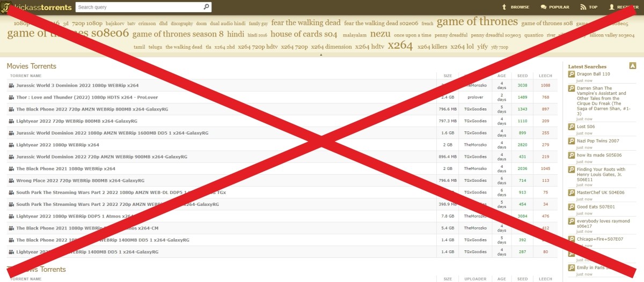Open the 'nezu' tag
644x282 pixels.
(380, 34)
